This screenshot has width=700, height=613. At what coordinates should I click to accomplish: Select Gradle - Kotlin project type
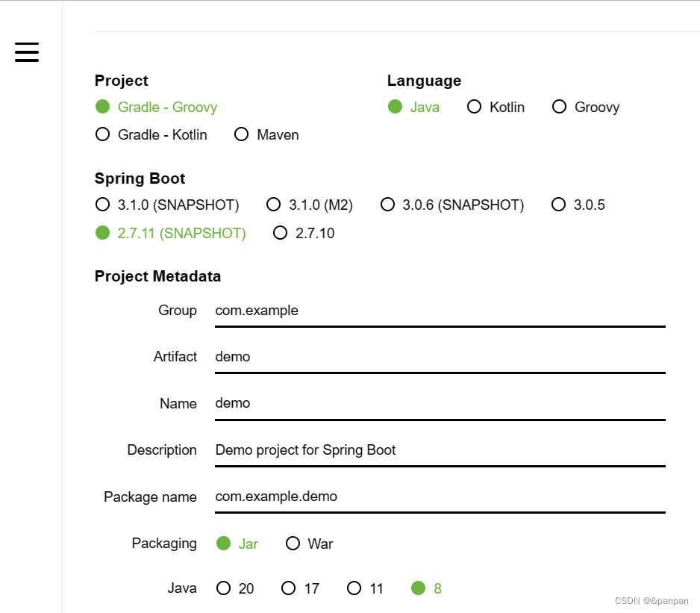(x=103, y=134)
